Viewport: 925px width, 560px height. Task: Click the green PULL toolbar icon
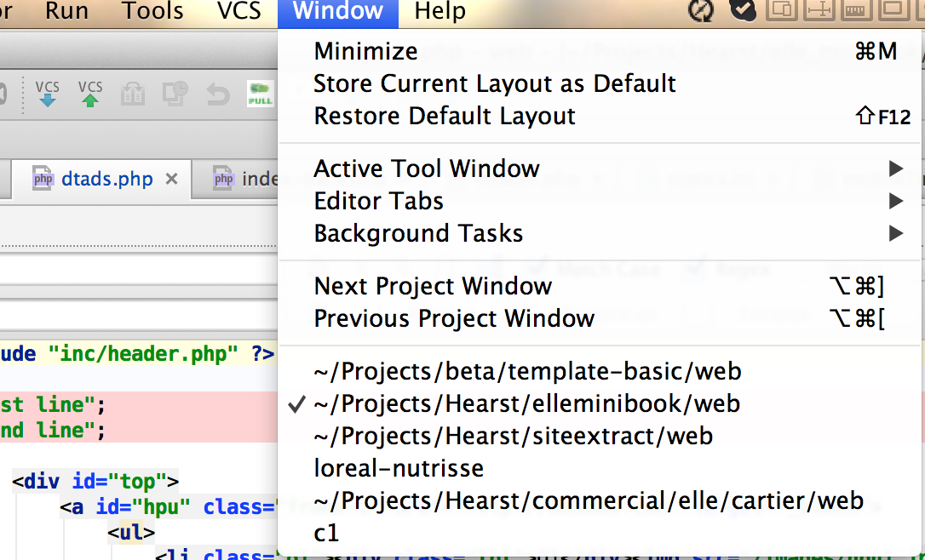[260, 94]
